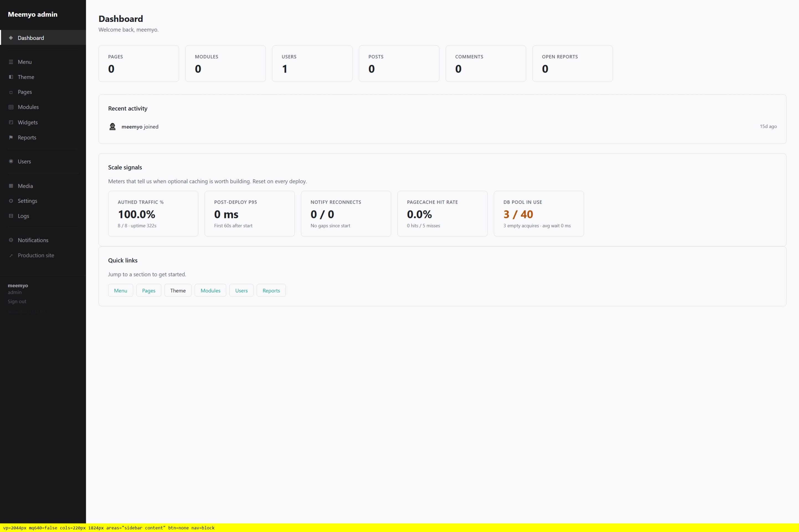Click the 'Jump to a section' description

click(x=147, y=274)
